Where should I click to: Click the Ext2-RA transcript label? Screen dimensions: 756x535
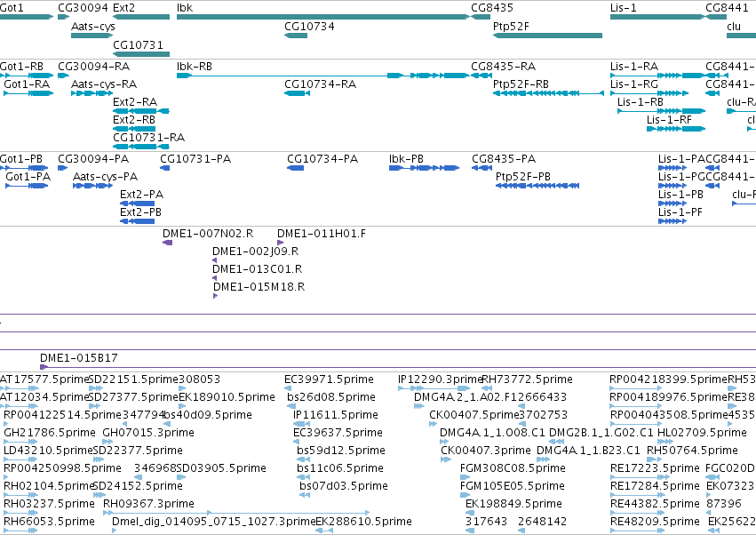135,102
